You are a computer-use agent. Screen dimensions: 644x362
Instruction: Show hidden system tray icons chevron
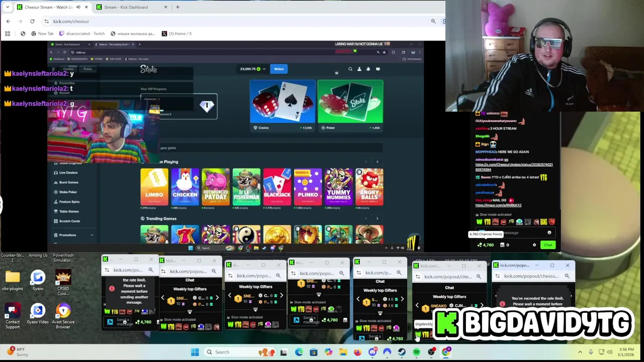(580, 352)
